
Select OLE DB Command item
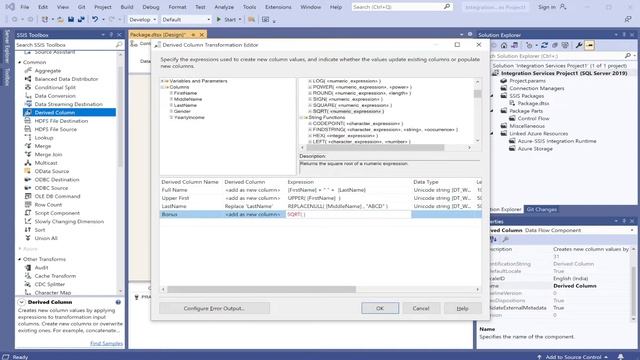click(57, 196)
